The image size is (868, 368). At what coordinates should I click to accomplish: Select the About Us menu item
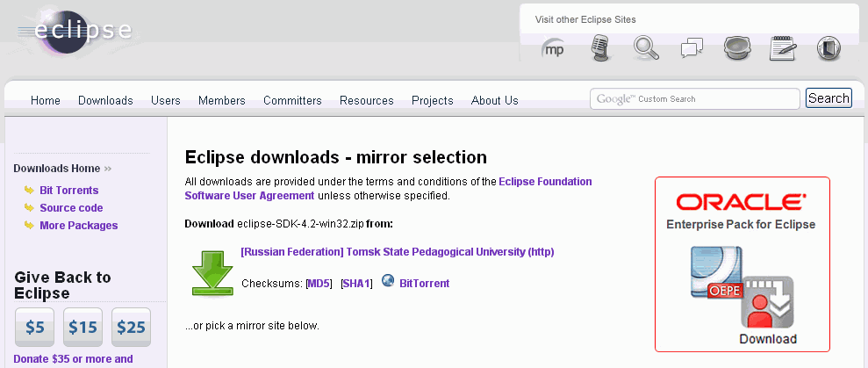click(494, 100)
